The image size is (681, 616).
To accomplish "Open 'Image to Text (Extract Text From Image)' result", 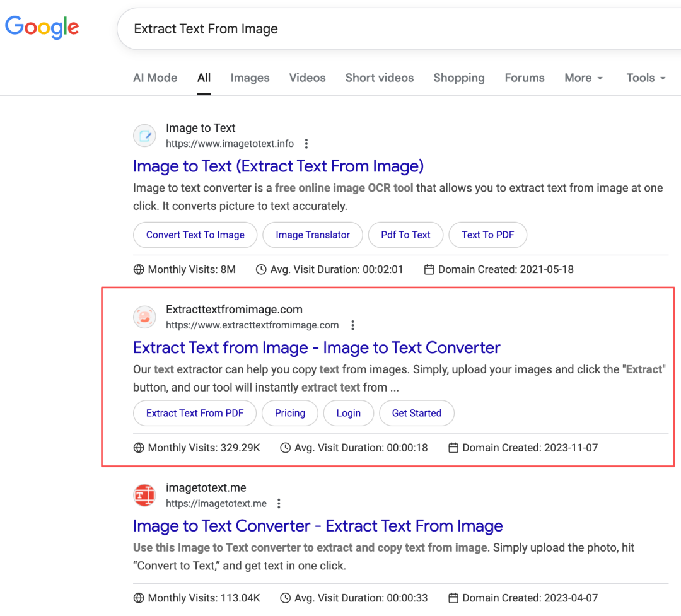I will point(279,166).
